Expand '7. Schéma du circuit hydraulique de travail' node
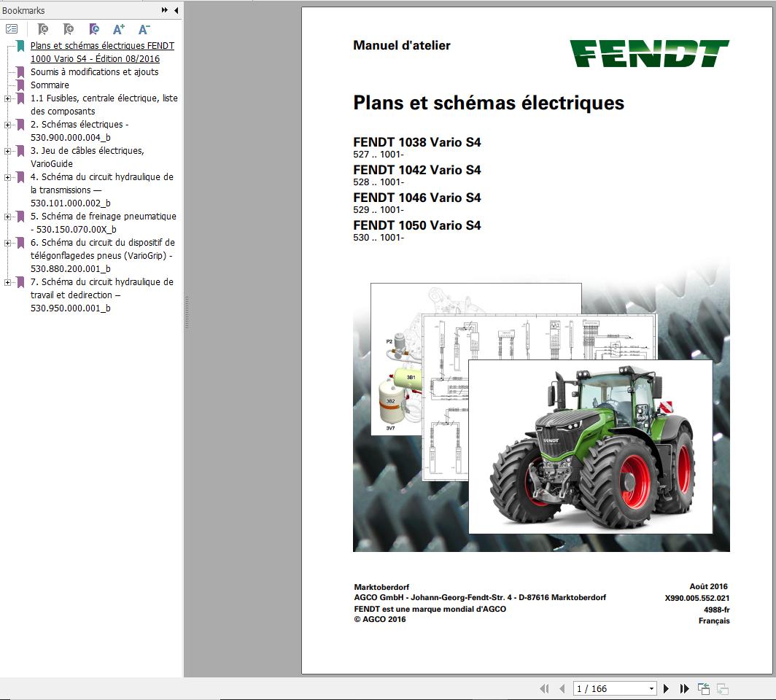Image resolution: width=776 pixels, height=700 pixels. (7, 282)
